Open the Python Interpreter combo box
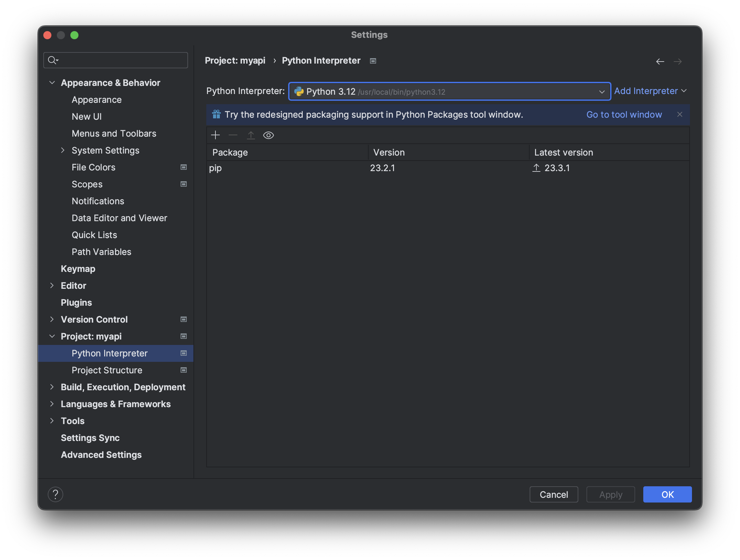740x560 pixels. [x=449, y=91]
